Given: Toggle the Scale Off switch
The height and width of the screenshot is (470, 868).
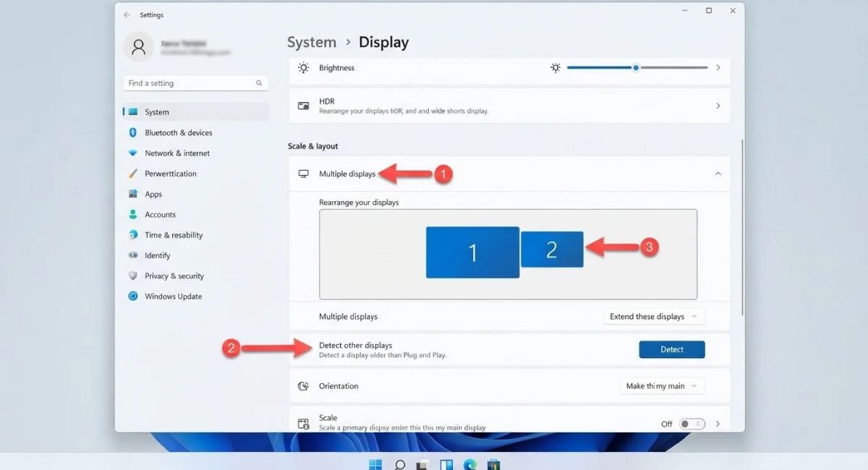Looking at the screenshot, I should tap(692, 424).
